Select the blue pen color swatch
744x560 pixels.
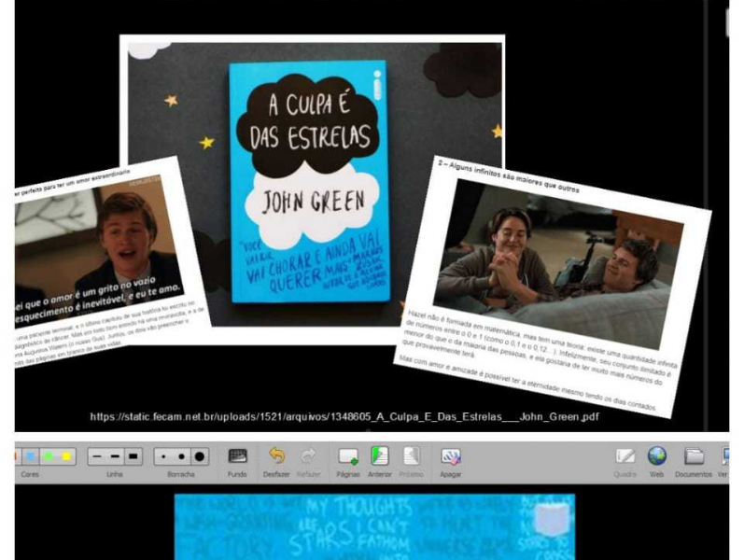pyautogui.click(x=32, y=456)
